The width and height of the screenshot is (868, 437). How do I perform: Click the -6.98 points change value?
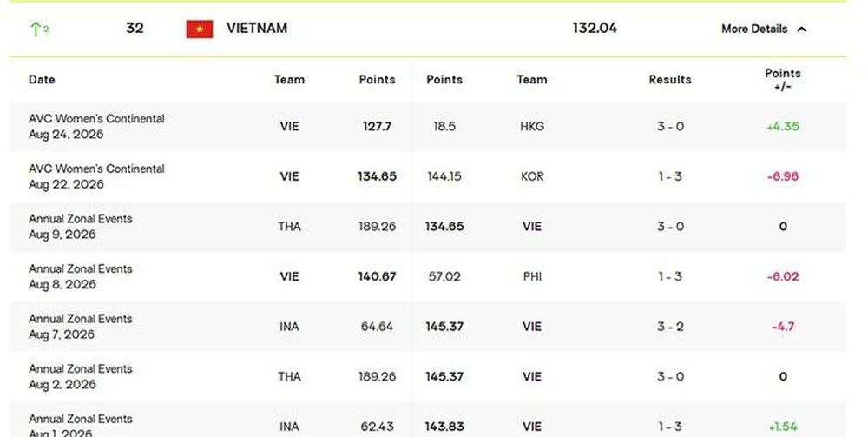(783, 176)
